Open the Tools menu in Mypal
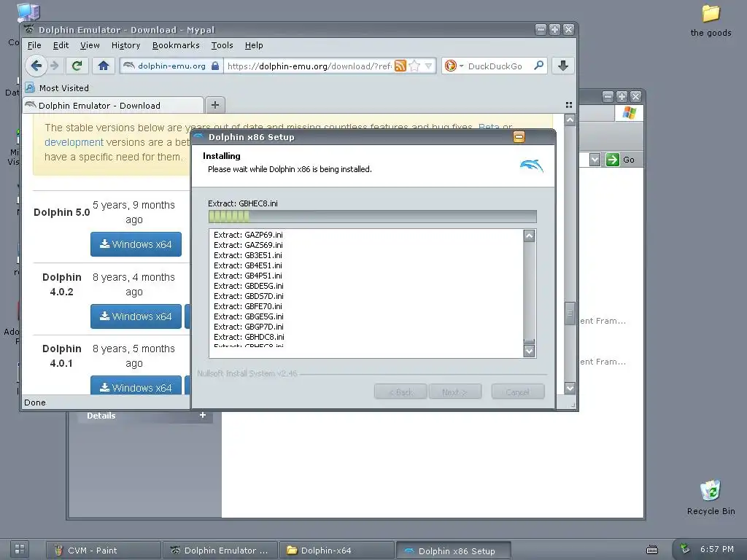747x560 pixels. 222,45
